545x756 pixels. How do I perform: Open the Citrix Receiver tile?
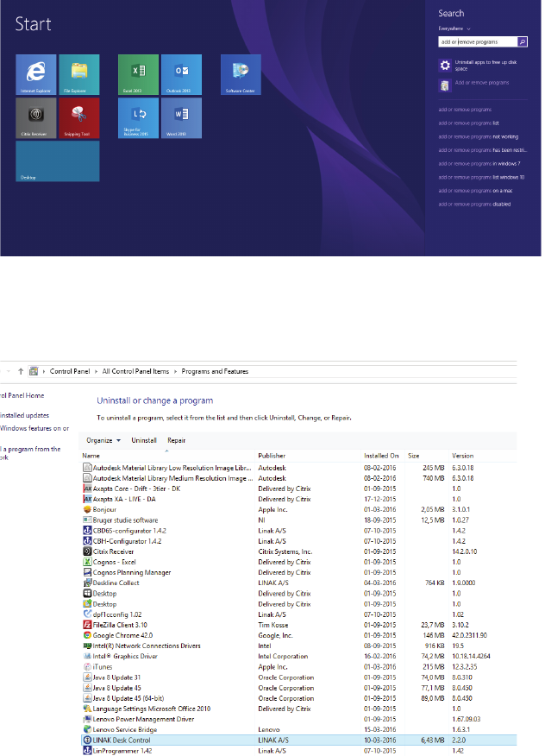[x=36, y=118]
